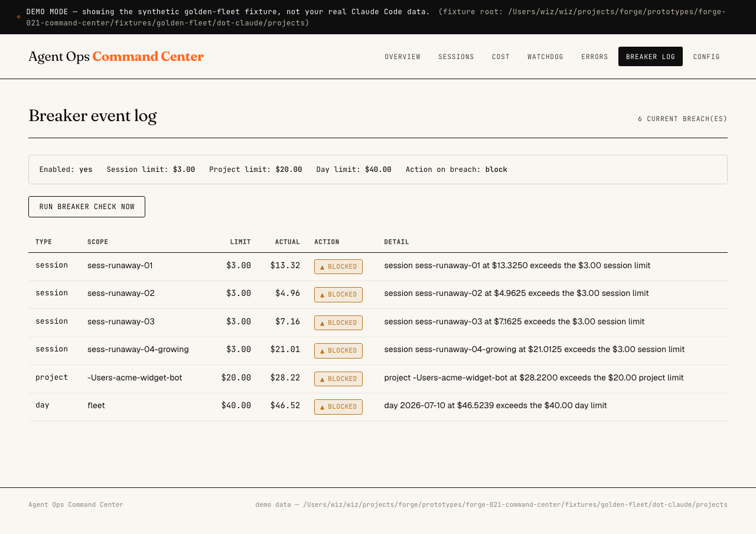The image size is (756, 534).
Task: Select the fleet scope cell
Action: (x=96, y=406)
